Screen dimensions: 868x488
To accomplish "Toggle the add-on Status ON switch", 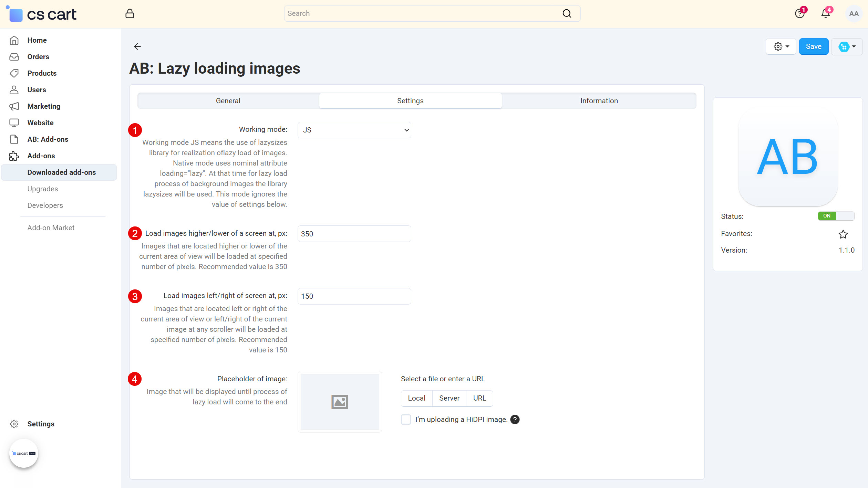I will (836, 216).
